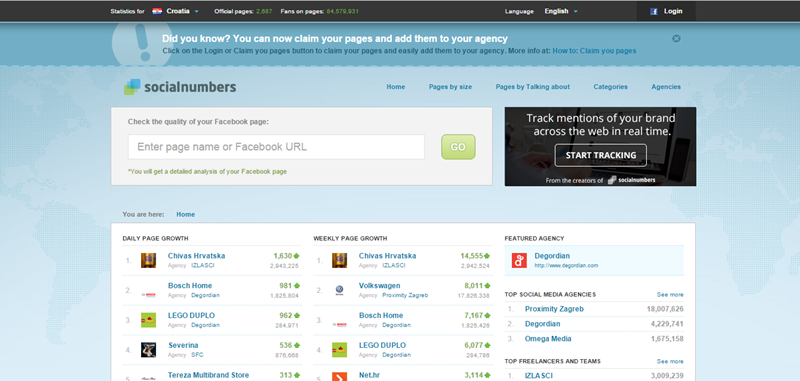Click the Facebook icon beside Login

point(654,11)
